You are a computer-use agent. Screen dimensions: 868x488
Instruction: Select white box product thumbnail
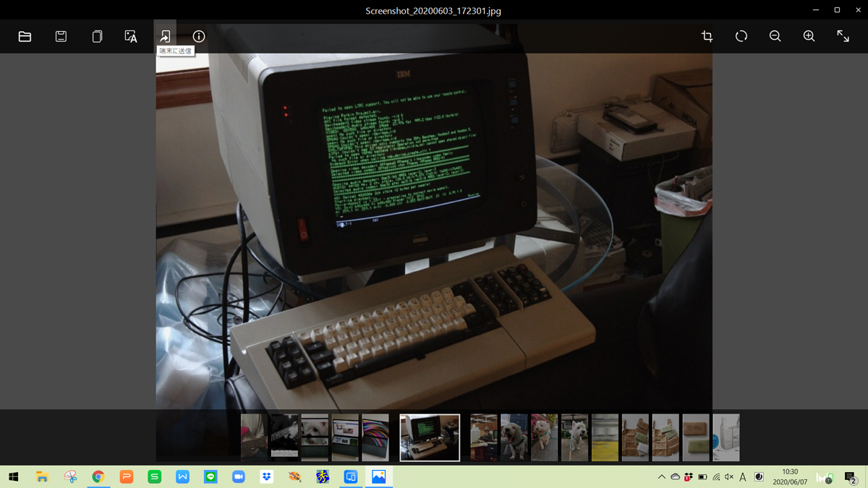pyautogui.click(x=726, y=437)
